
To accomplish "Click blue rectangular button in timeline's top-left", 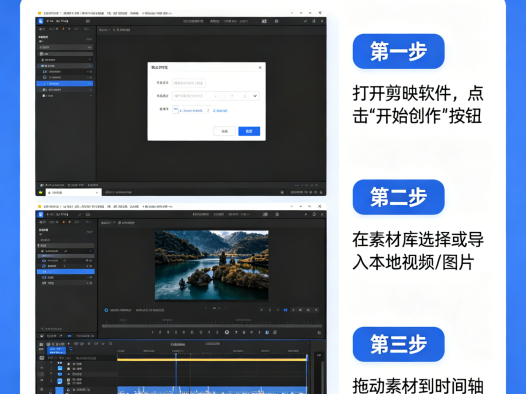I will click(x=56, y=350).
